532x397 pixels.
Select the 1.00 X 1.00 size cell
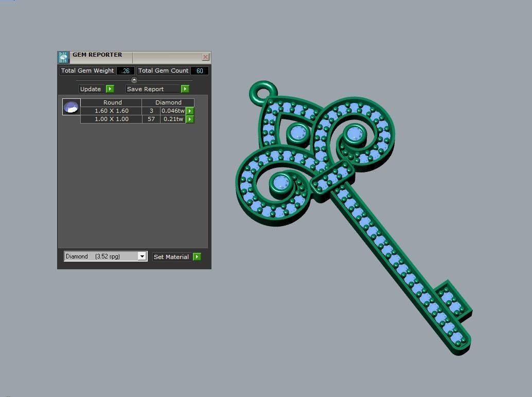pos(111,119)
